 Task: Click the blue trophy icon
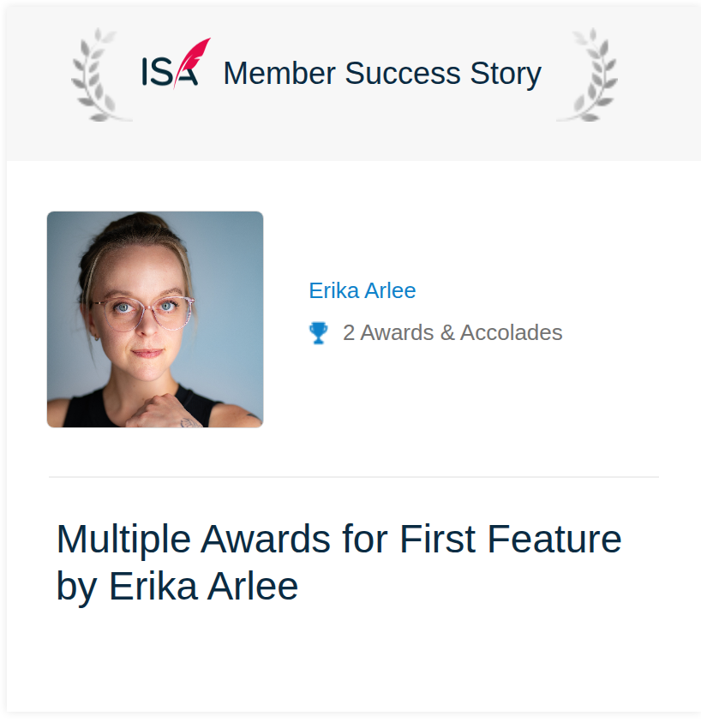[319, 333]
